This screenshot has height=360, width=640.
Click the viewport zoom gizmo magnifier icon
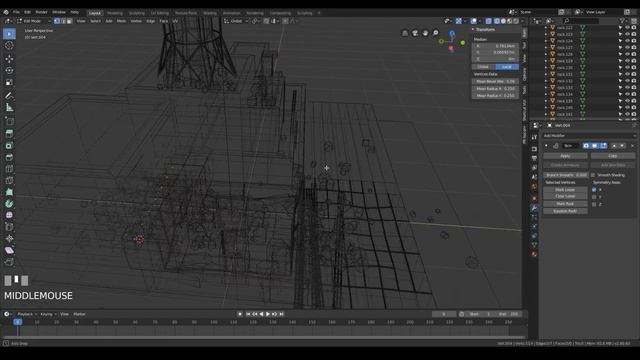(x=436, y=33)
